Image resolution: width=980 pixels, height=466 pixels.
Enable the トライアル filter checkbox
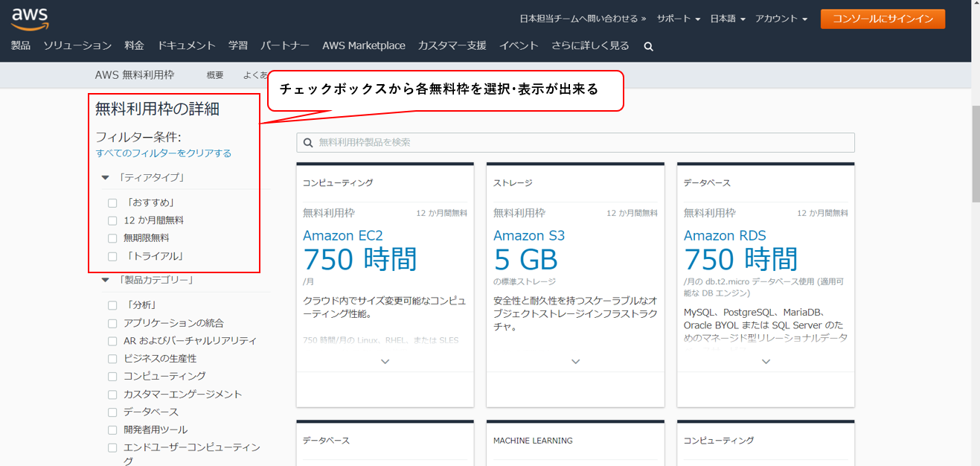112,257
